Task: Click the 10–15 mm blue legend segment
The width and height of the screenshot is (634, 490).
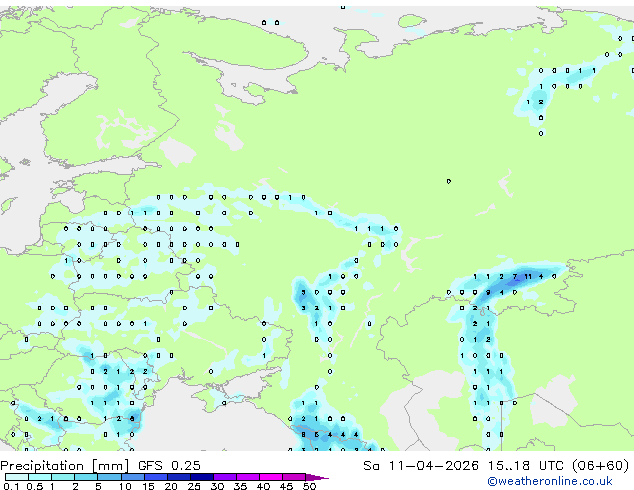Action: point(132,477)
